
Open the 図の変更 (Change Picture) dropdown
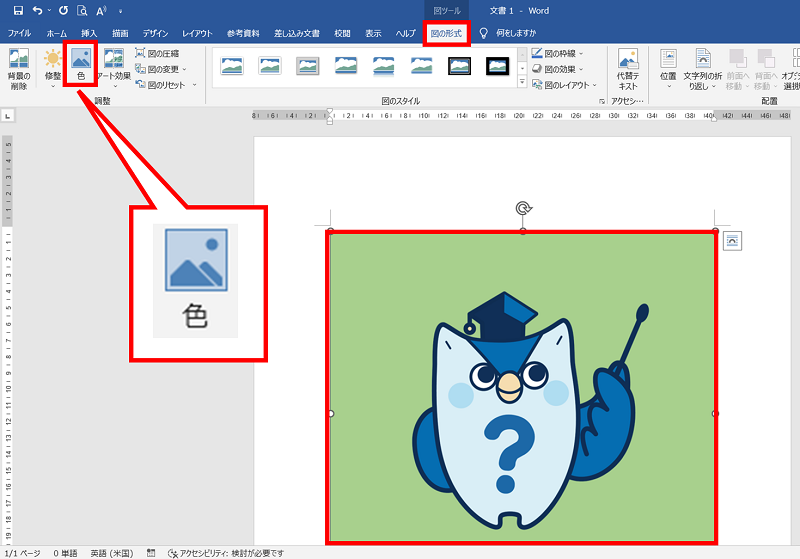165,69
